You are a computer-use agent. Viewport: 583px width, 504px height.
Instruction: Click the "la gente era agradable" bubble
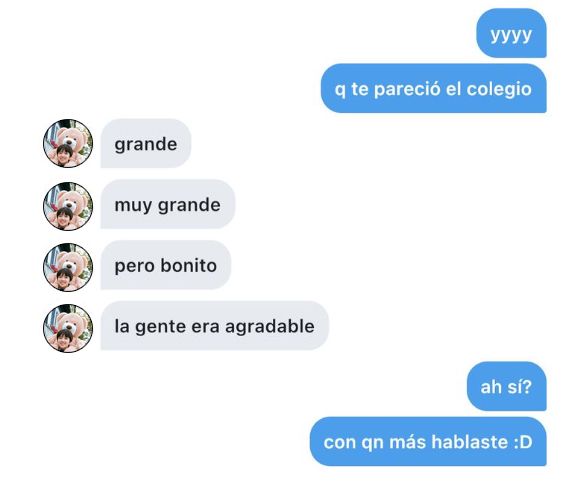(x=215, y=326)
